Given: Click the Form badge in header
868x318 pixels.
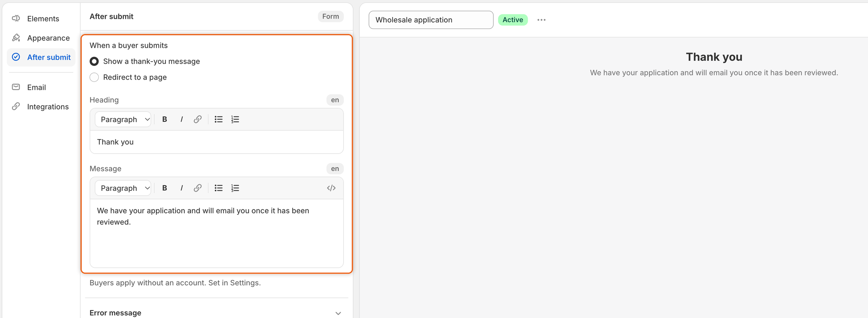Looking at the screenshot, I should [x=331, y=16].
